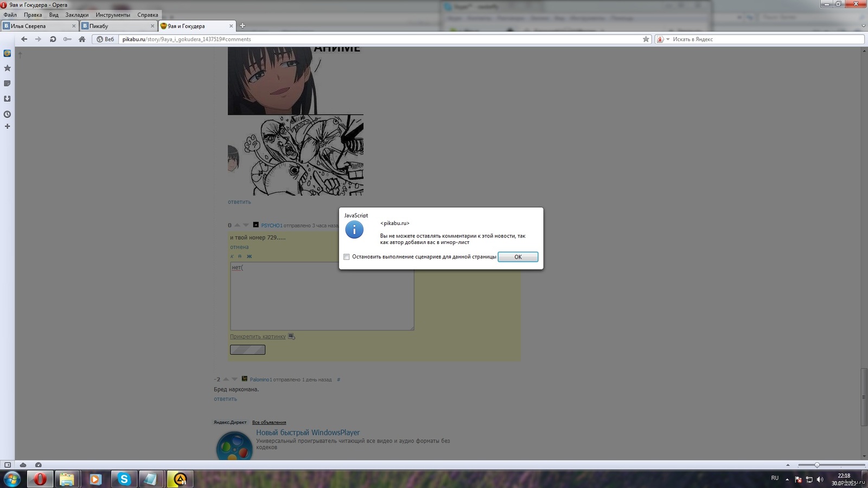
Task: Expand the zoom options arrow beside the zoom slider
Action: click(x=788, y=465)
